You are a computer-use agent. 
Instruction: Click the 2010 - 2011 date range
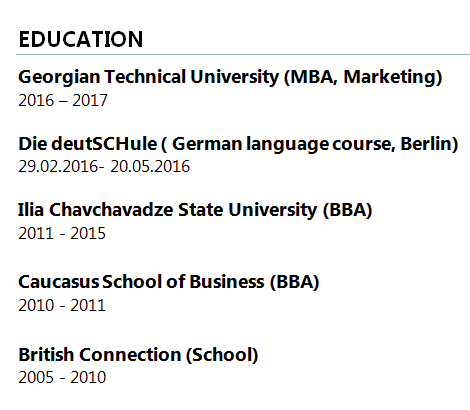[62, 305]
